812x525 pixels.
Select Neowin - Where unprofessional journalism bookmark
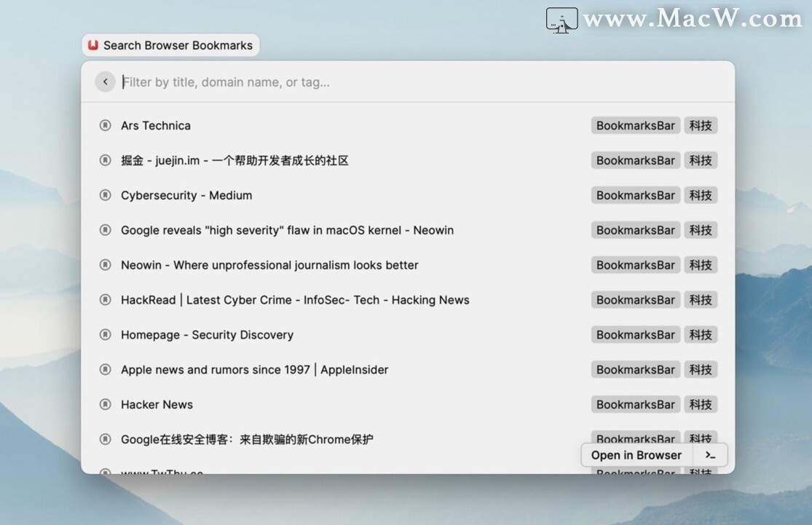(408, 264)
